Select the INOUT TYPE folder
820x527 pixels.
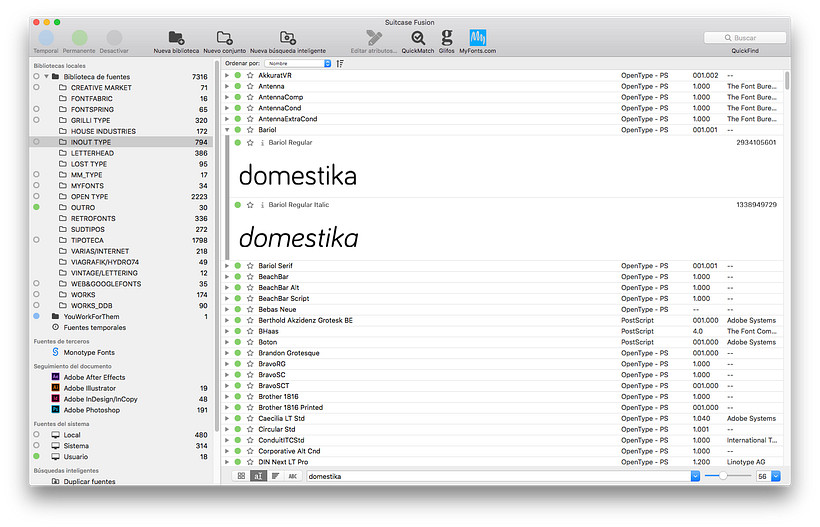tap(121, 142)
